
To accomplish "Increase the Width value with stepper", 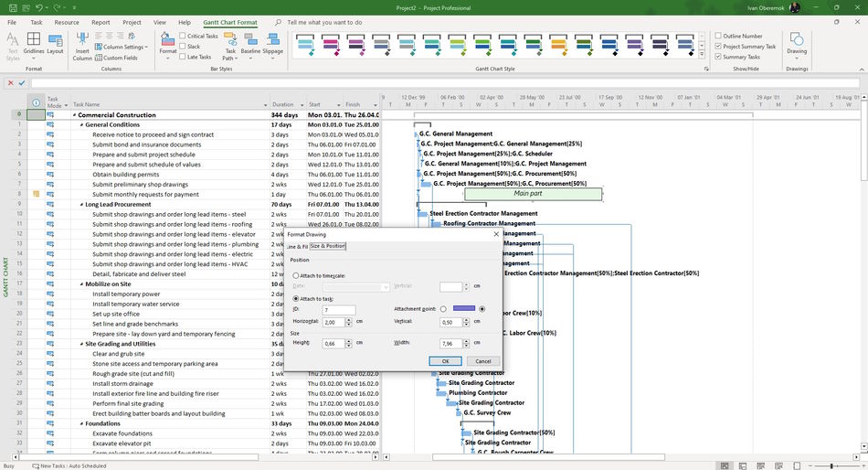I will click(466, 341).
